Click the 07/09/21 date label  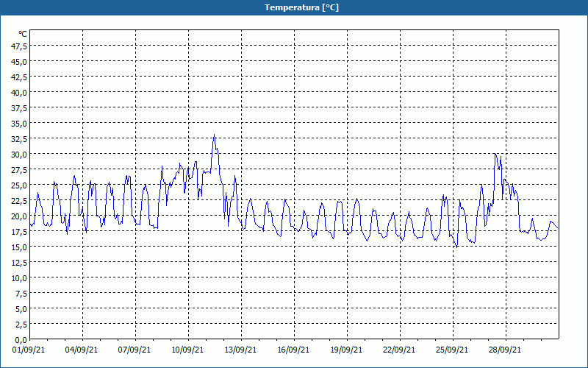pos(135,350)
